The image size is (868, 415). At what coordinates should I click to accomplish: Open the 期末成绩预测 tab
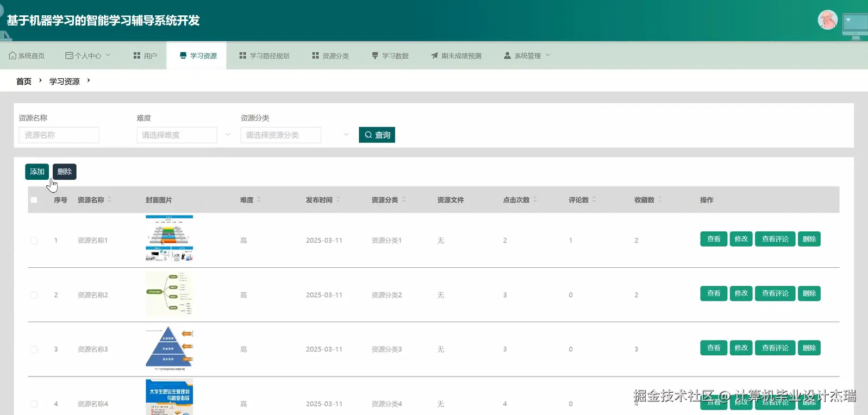pyautogui.click(x=456, y=55)
